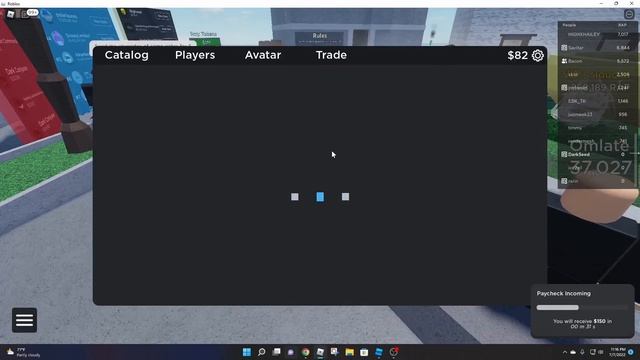Select the Bacom leaderboard row
The height and width of the screenshot is (360, 640).
click(597, 61)
